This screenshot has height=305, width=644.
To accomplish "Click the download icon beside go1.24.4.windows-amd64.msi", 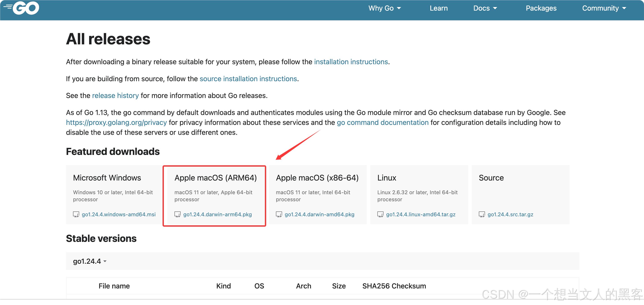I will pos(76,215).
